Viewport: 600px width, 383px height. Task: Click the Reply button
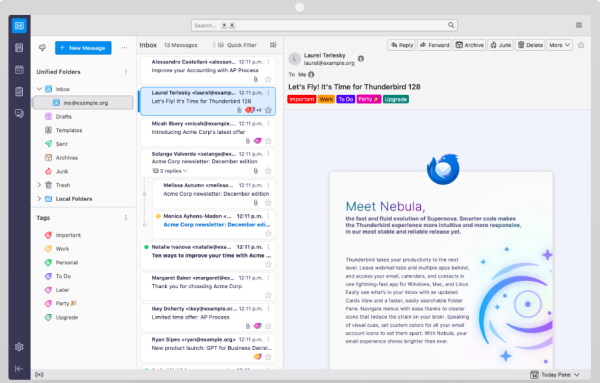[x=402, y=45]
